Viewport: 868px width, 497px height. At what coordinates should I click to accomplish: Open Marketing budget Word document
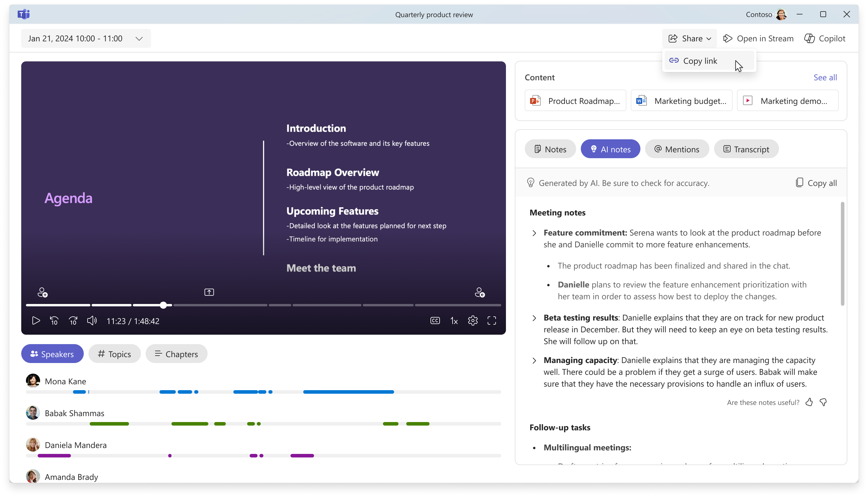681,101
